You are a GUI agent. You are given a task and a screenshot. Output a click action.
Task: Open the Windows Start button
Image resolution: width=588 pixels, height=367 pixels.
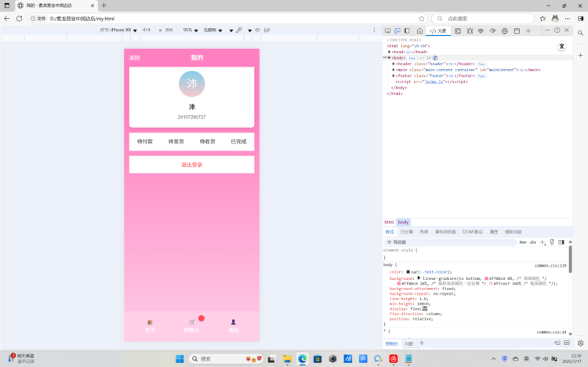[180, 358]
